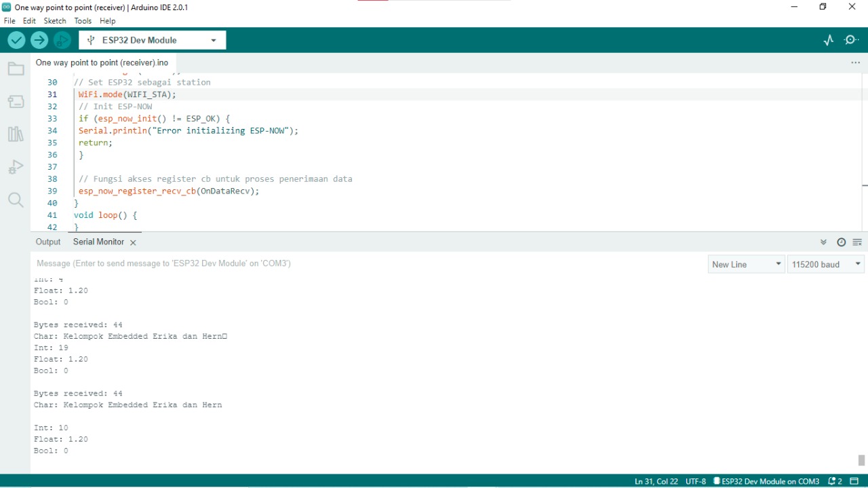The width and height of the screenshot is (868, 488).
Task: Switch to the Output tab
Action: pyautogui.click(x=47, y=242)
